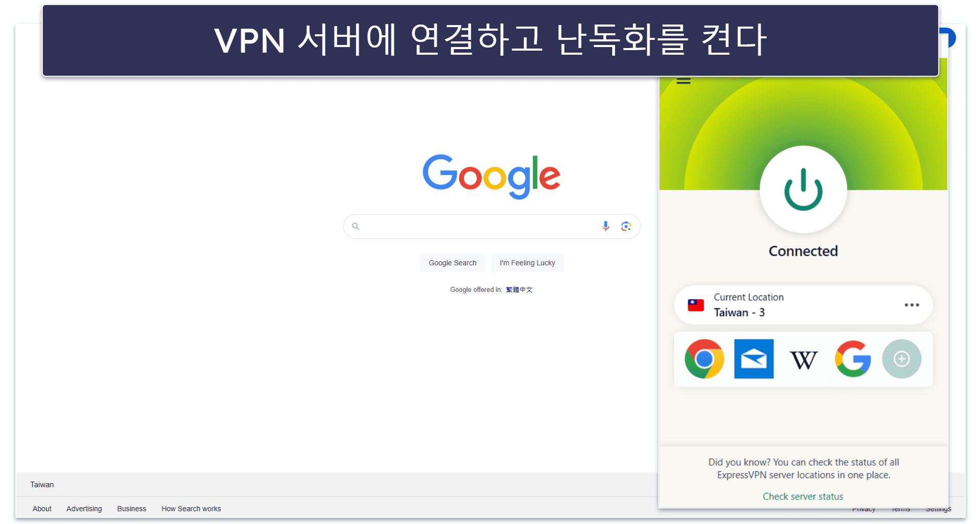The image size is (980, 524).
Task: Click the Connected status text
Action: tap(803, 251)
